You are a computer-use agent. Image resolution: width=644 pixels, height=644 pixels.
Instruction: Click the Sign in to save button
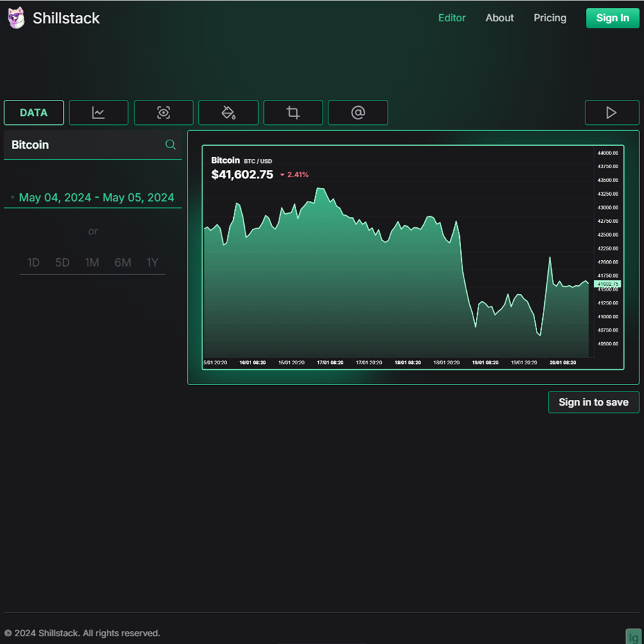[x=593, y=402]
